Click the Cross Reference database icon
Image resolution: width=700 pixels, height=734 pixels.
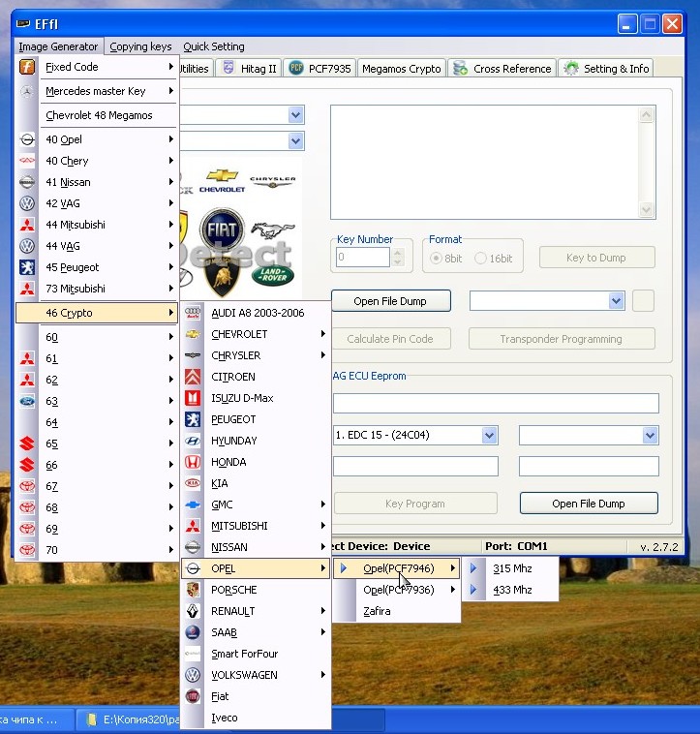click(461, 69)
